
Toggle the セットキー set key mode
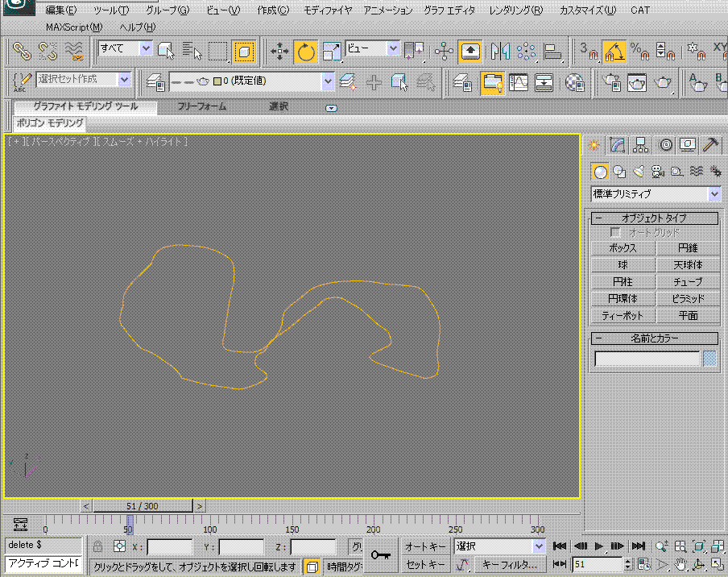pyautogui.click(x=426, y=564)
